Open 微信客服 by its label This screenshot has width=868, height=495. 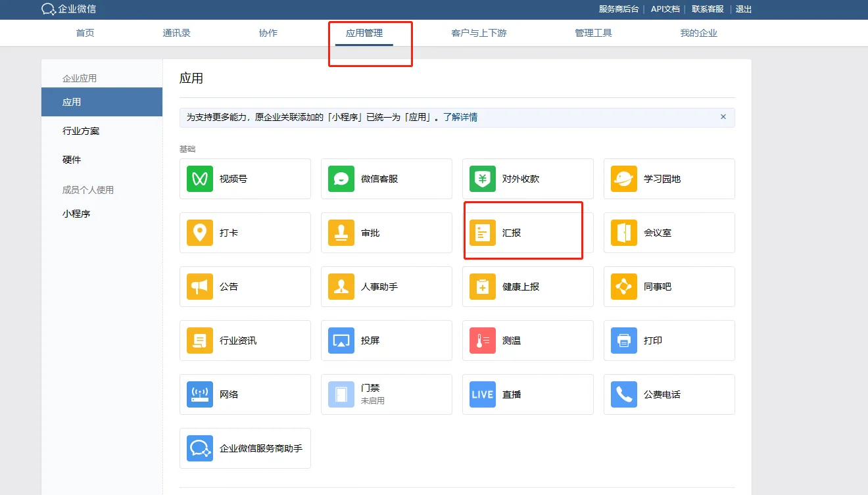(379, 179)
